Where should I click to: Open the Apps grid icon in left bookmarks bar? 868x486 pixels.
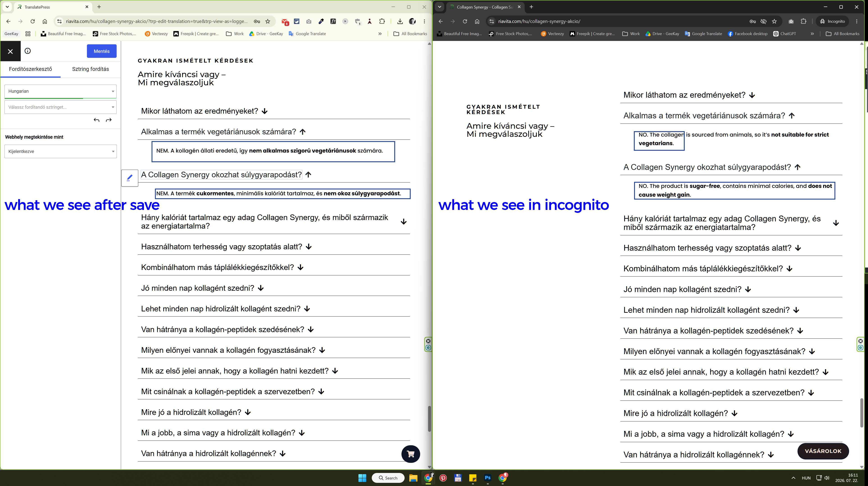pos(28,34)
